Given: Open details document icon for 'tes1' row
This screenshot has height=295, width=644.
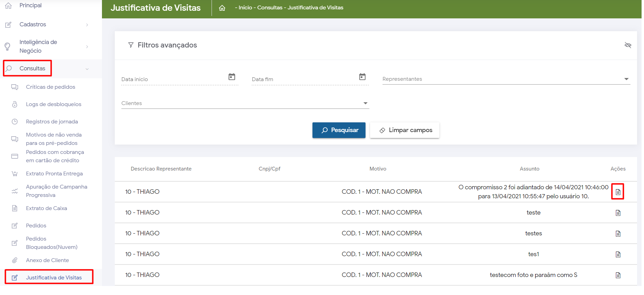Looking at the screenshot, I should [x=618, y=254].
